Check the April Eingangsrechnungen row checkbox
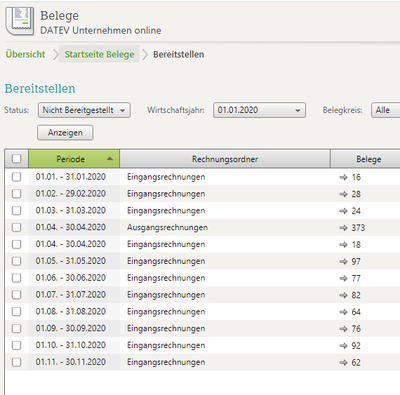 click(16, 244)
